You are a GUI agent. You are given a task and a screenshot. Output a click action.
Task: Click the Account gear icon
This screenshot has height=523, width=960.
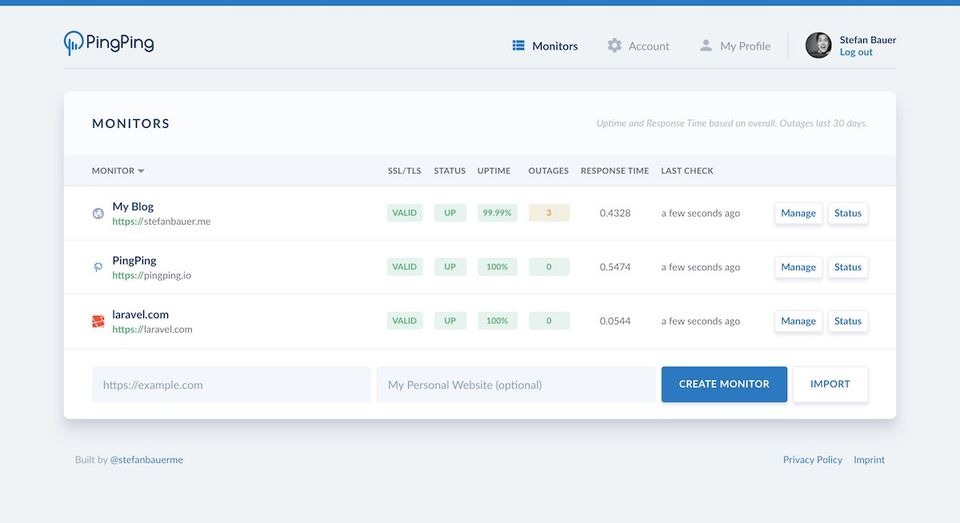tap(614, 45)
